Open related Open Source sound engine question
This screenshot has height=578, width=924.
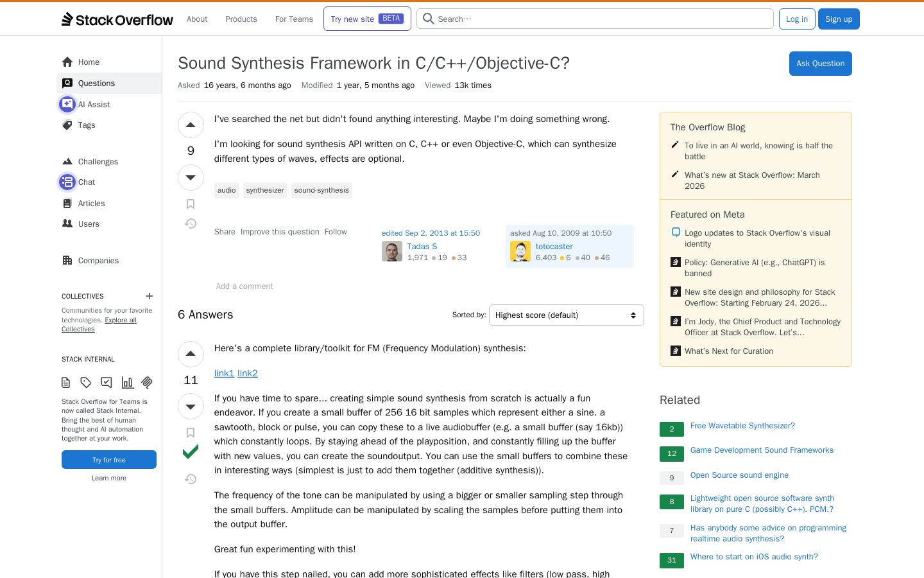click(739, 475)
